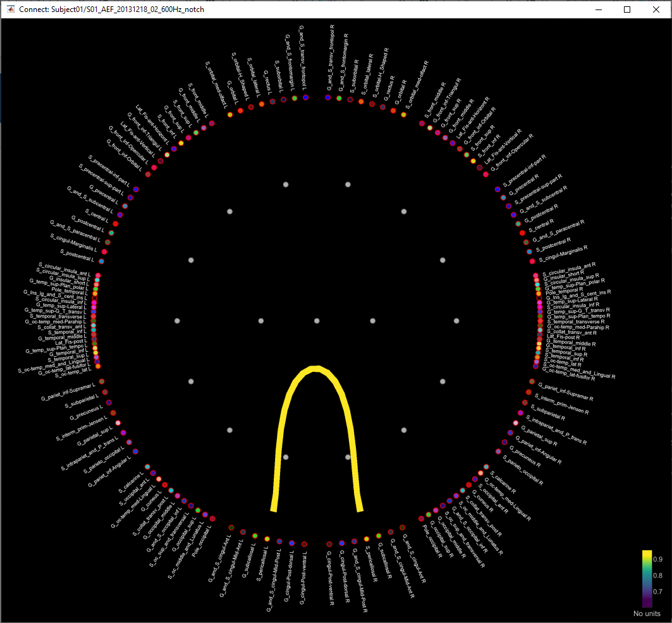This screenshot has height=623, width=672.
Task: Select the S_postcentral R node
Action: (530, 251)
